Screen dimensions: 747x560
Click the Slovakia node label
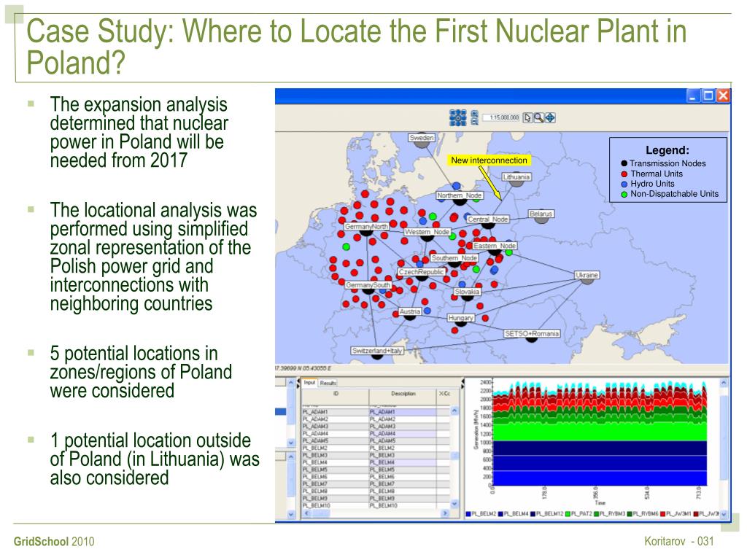(467, 292)
